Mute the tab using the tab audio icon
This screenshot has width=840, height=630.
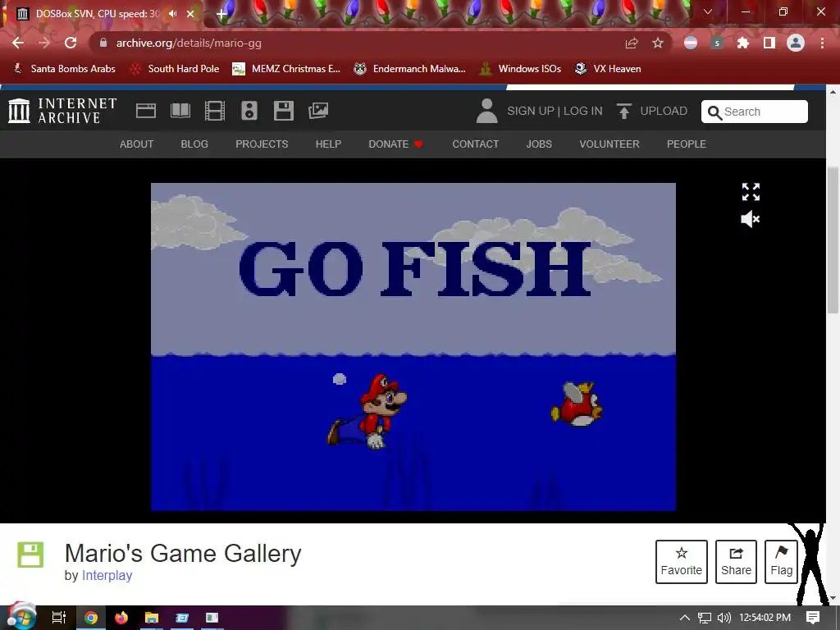pyautogui.click(x=172, y=14)
